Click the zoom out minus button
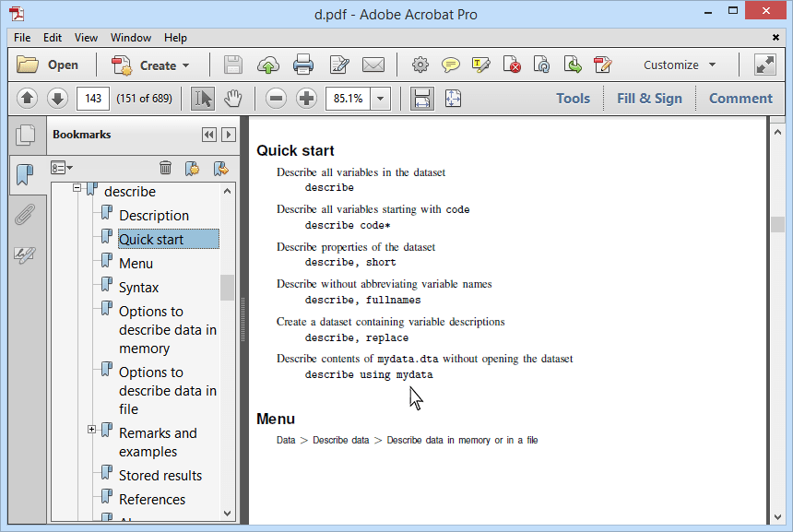The height and width of the screenshot is (532, 793). pos(276,98)
